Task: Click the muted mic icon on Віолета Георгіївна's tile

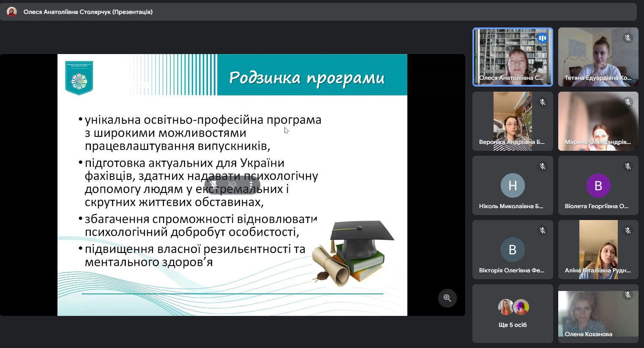Action: [x=628, y=166]
